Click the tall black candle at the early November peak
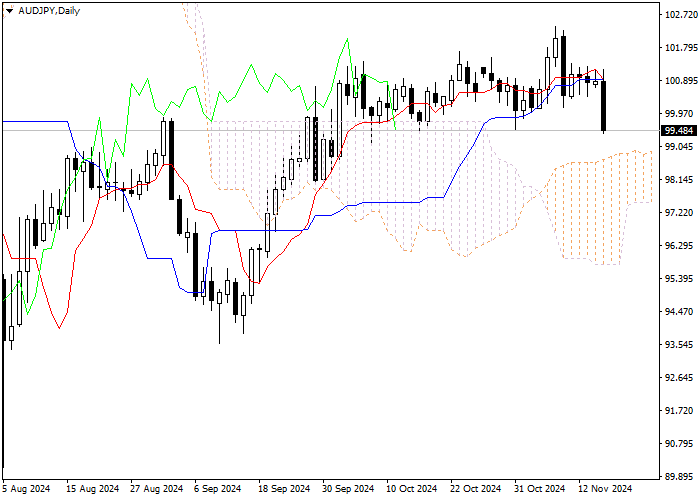This screenshot has width=700, height=500. tap(563, 66)
